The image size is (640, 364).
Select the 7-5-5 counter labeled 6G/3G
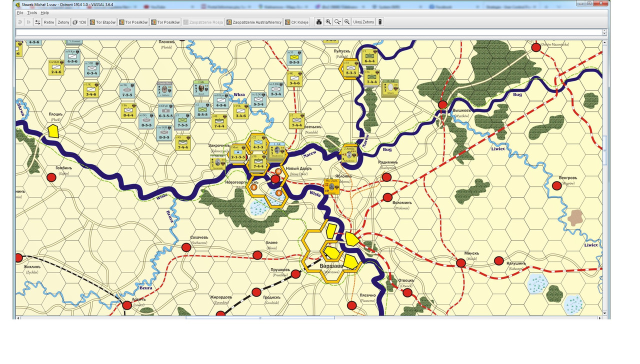coord(127,91)
